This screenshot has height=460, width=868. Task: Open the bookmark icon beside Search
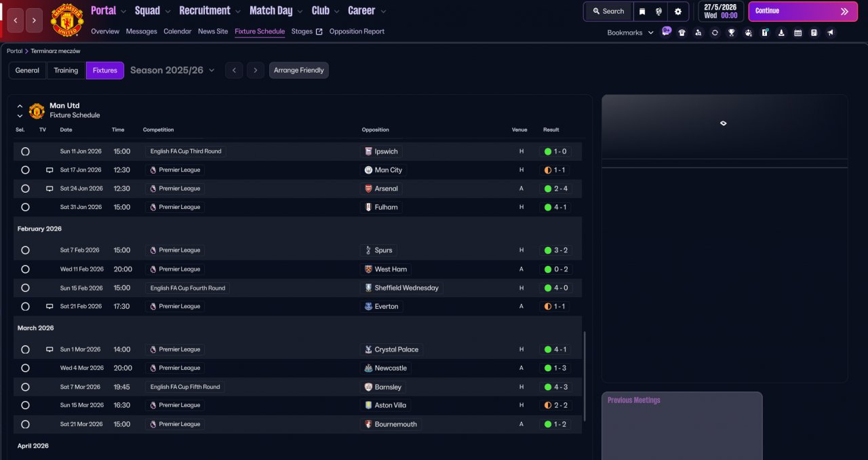642,12
